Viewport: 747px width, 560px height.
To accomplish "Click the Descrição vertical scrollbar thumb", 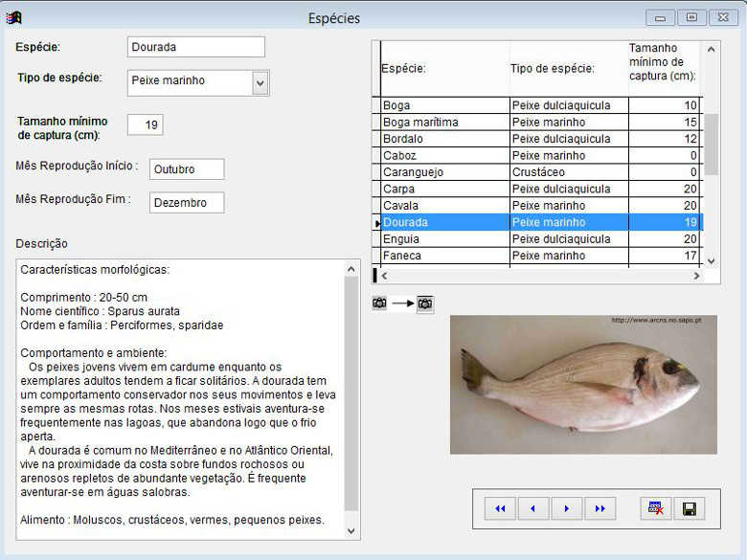I will (x=351, y=394).
